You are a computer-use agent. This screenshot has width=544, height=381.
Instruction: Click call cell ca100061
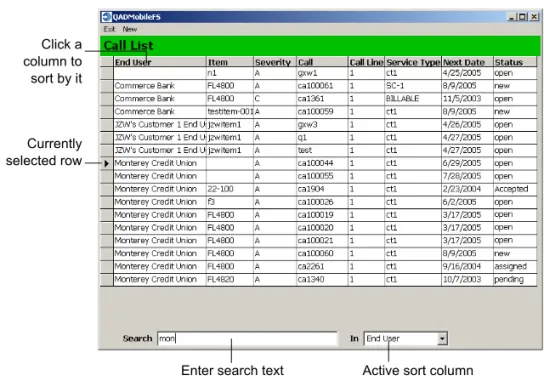(x=322, y=86)
